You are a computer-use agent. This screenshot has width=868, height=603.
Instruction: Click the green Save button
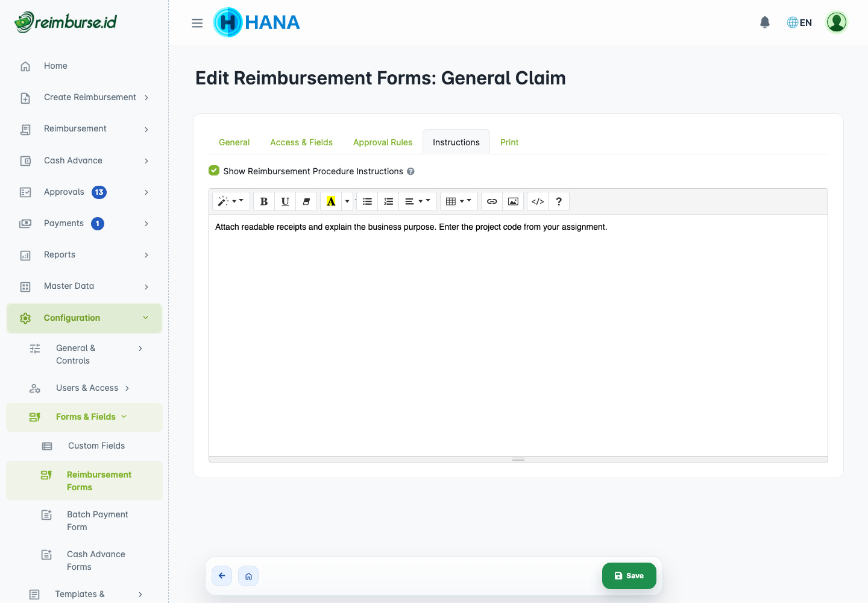[629, 576]
